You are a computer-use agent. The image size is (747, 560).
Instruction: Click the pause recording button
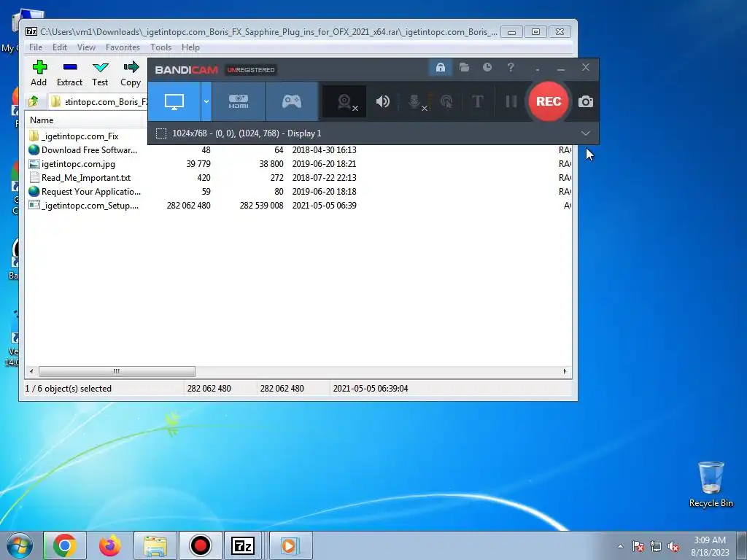pyautogui.click(x=511, y=101)
